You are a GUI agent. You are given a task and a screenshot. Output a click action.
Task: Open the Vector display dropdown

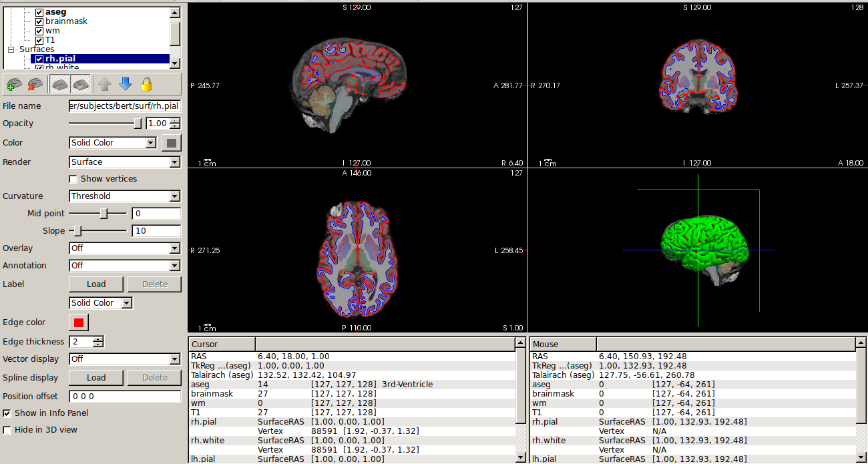125,359
